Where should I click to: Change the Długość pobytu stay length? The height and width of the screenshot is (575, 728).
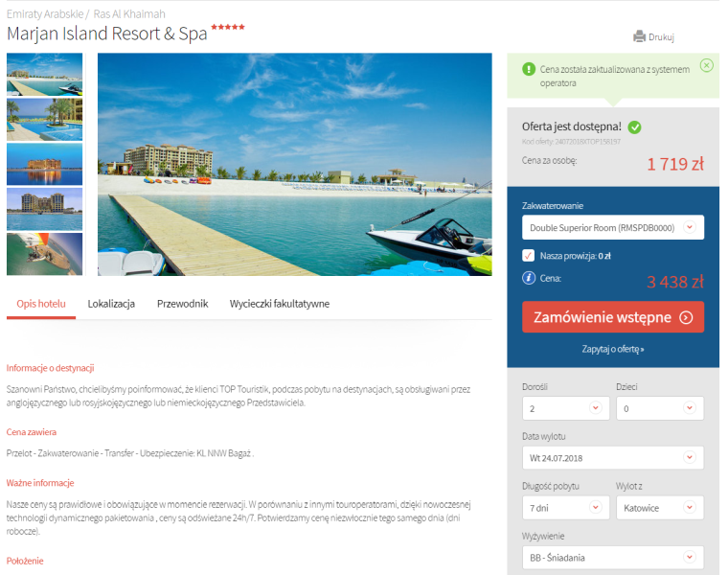point(564,507)
